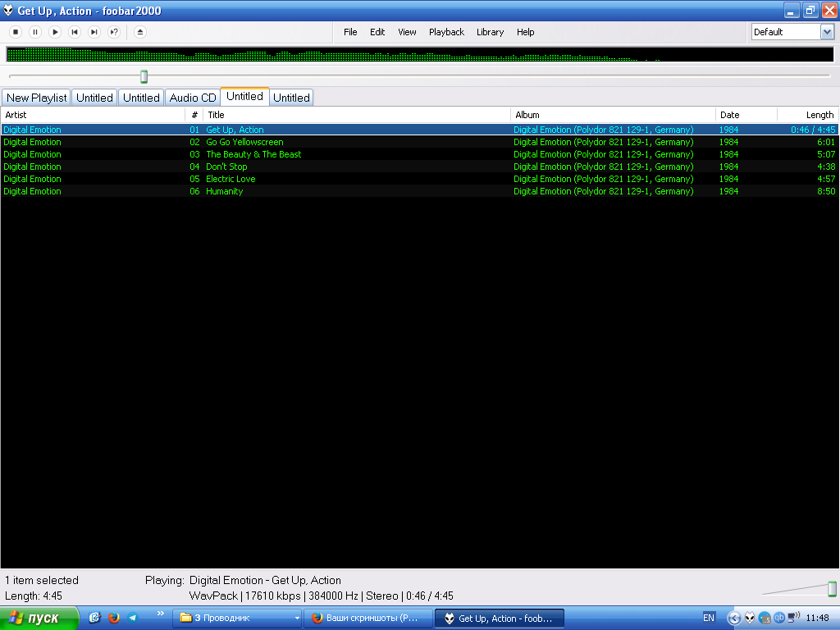Click the 0:46 / 4:45 playing time cell
This screenshot has width=840, height=630.
813,130
